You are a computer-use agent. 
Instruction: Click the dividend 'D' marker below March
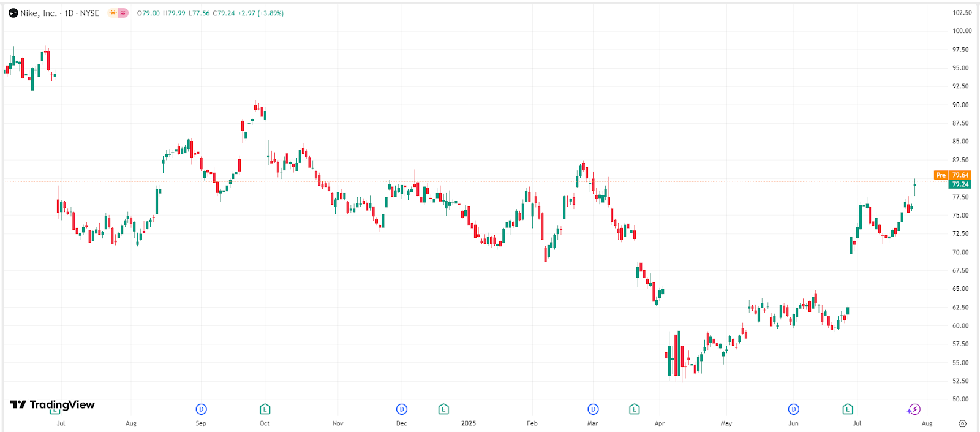pyautogui.click(x=592, y=409)
